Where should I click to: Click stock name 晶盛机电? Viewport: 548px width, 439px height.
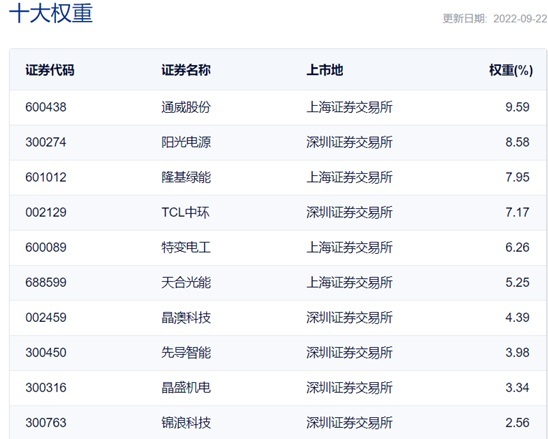click(186, 388)
